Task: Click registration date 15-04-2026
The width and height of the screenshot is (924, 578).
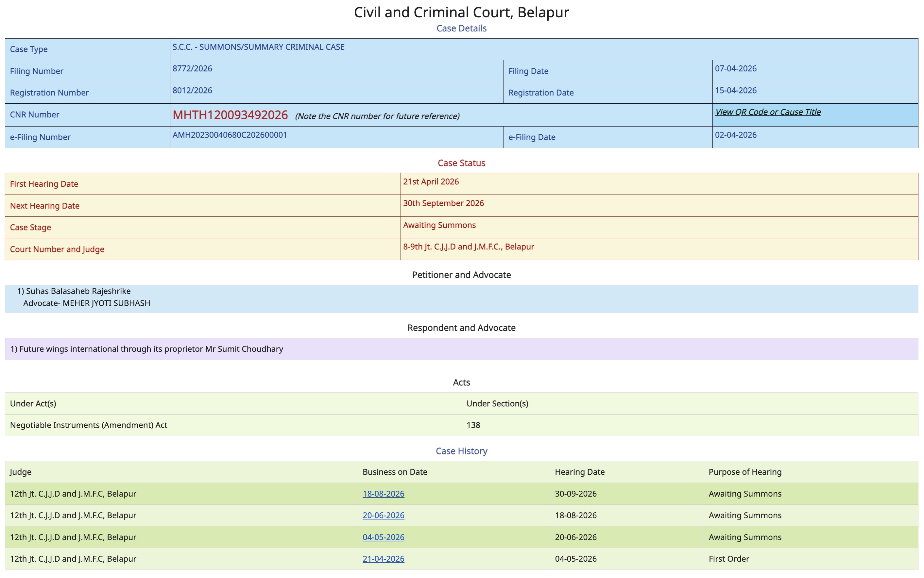Action: [x=736, y=90]
